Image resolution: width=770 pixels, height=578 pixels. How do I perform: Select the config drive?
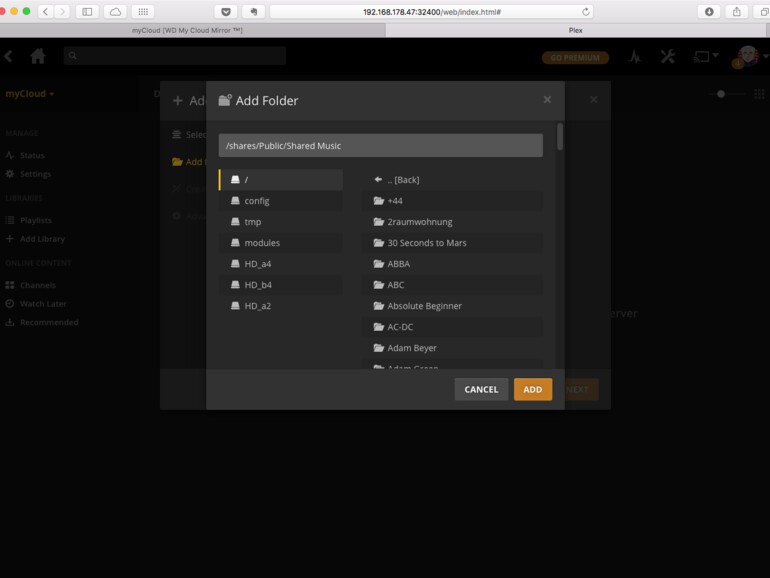point(281,201)
